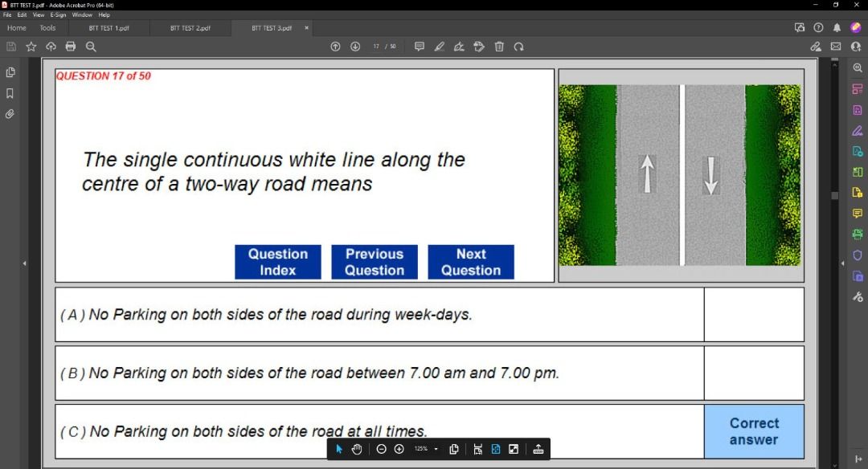Open the zoom percentage dropdown arrow

[x=436, y=449]
